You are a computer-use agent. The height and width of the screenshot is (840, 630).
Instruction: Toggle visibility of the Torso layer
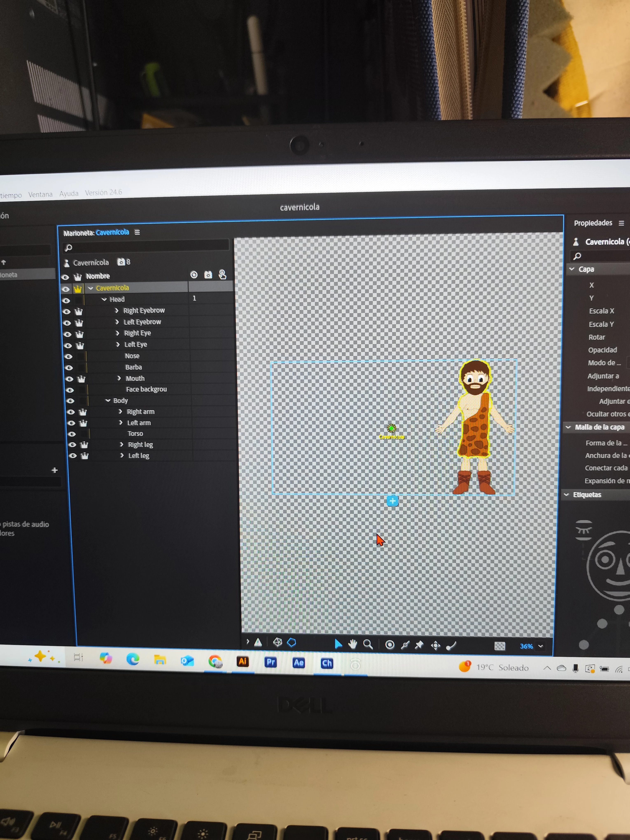pyautogui.click(x=72, y=434)
